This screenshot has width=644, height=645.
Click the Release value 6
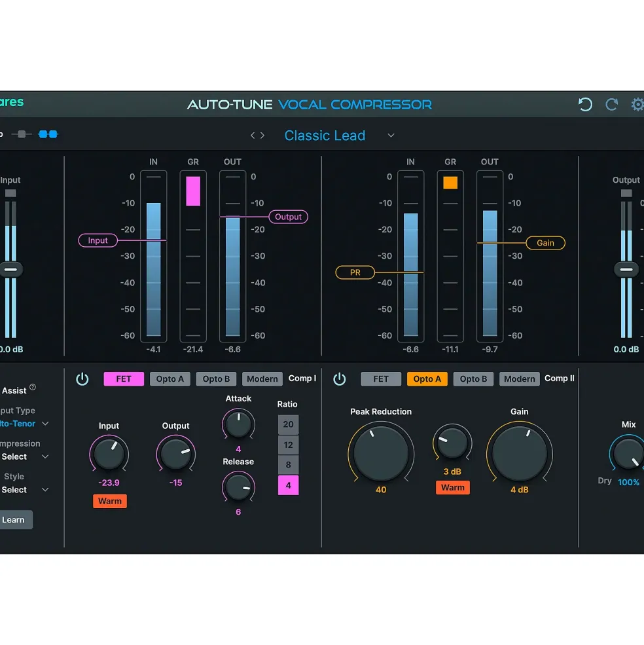pos(238,511)
